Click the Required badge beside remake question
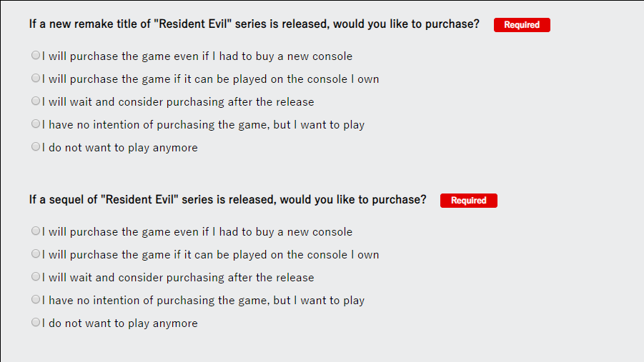This screenshot has height=362, width=644. pos(522,24)
